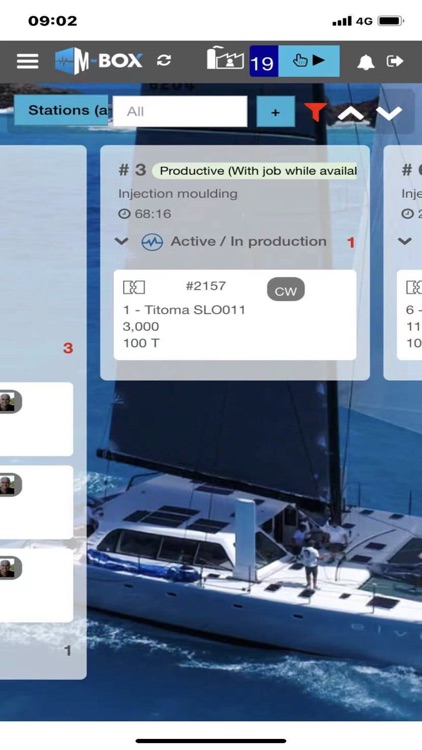This screenshot has height=750, width=422.
Task: Click the job icon on card #2157
Action: 134,287
